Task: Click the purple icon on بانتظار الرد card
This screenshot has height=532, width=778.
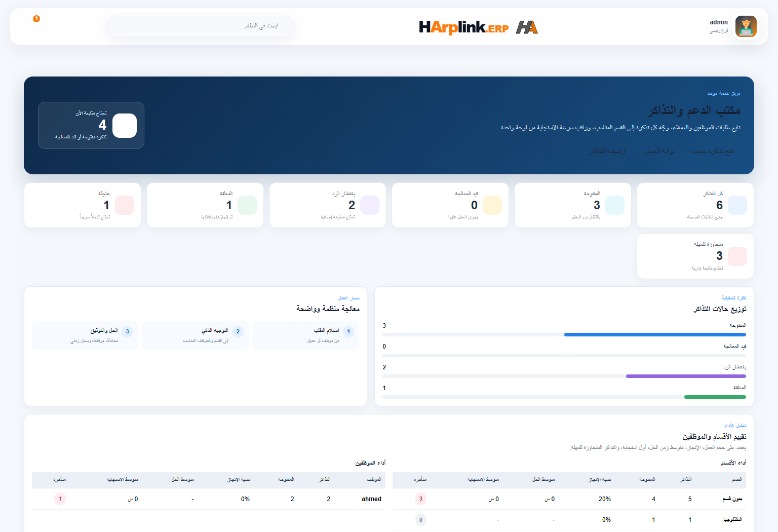Action: click(370, 205)
